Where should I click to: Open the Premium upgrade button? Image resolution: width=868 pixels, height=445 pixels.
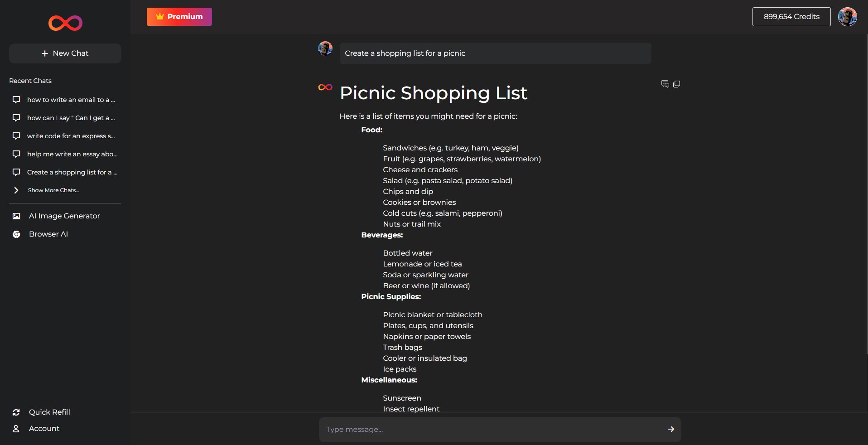179,17
